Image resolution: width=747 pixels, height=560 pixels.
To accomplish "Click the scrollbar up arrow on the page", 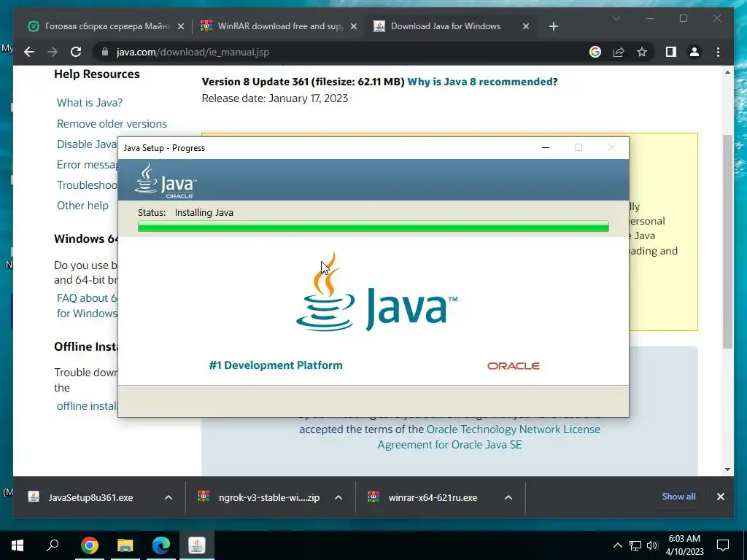I will click(x=727, y=72).
